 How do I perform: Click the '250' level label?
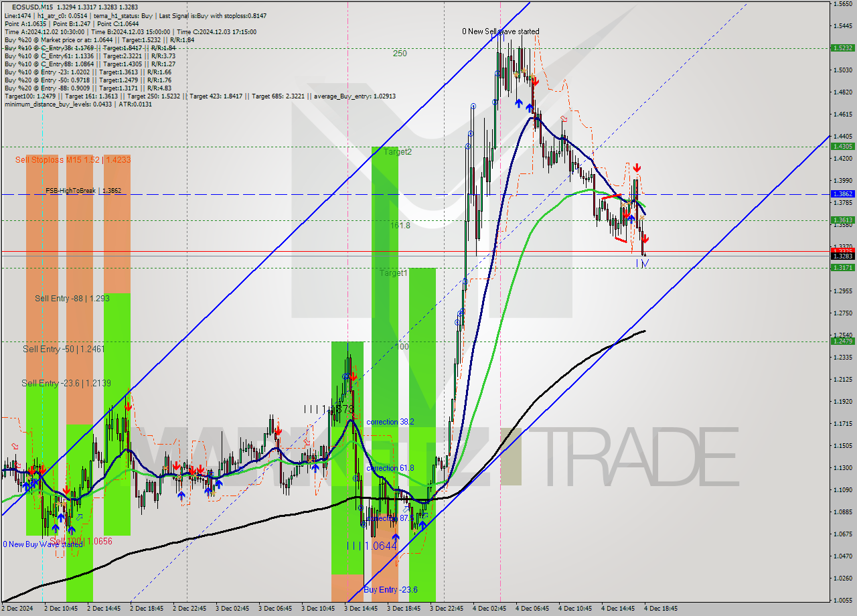(x=400, y=54)
